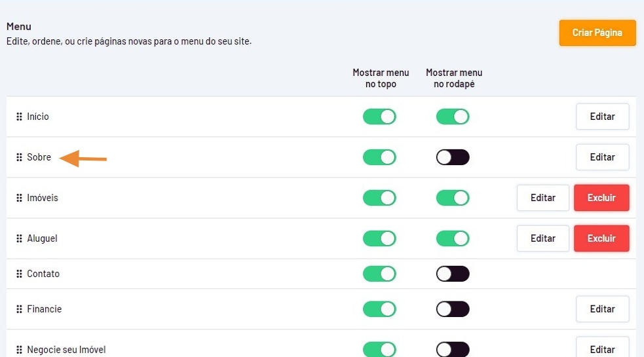Click Excluir button for Imóveis page
Image resolution: width=644 pixels, height=357 pixels.
601,198
